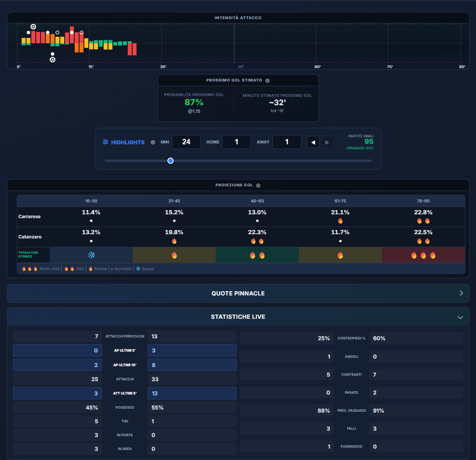476x460 pixels.
Task: Collapse the Statistiche Live panel
Action: tap(460, 317)
